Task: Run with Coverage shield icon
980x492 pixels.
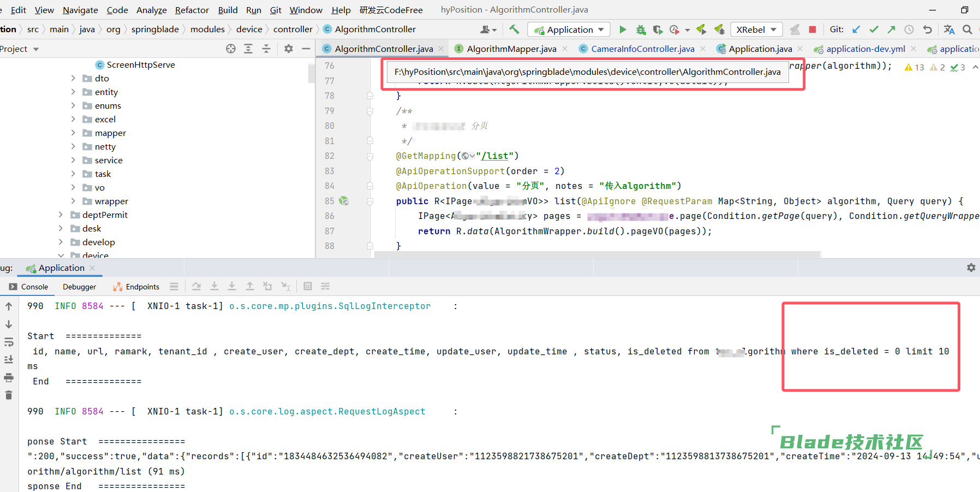Action: (658, 29)
